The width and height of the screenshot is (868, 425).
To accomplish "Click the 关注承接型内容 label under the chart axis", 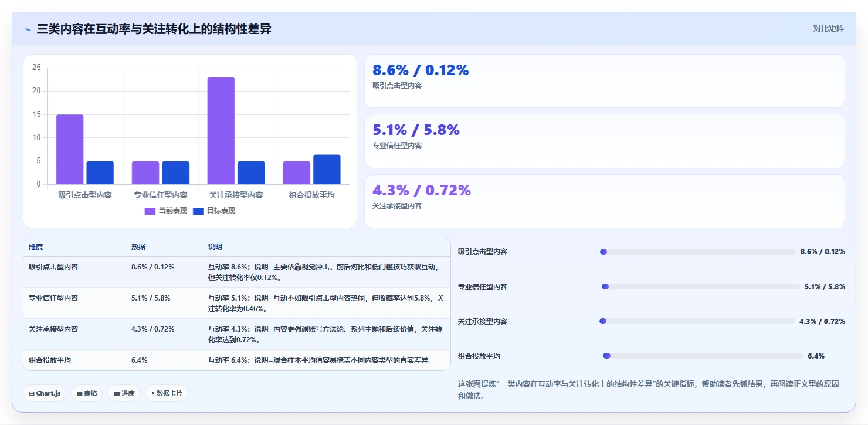I will pyautogui.click(x=236, y=195).
